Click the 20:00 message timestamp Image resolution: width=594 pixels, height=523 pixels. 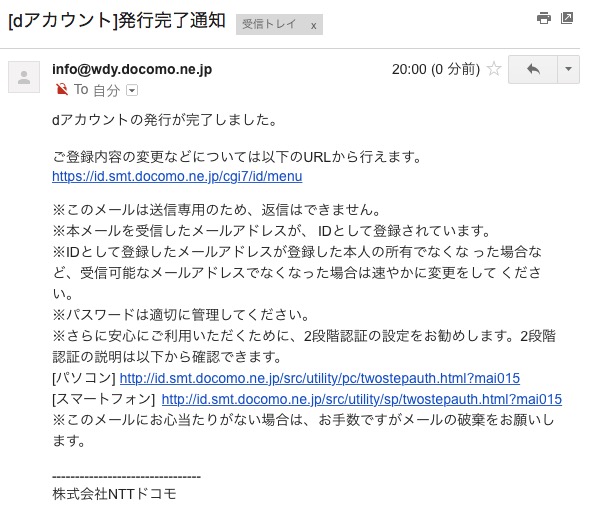tap(436, 69)
